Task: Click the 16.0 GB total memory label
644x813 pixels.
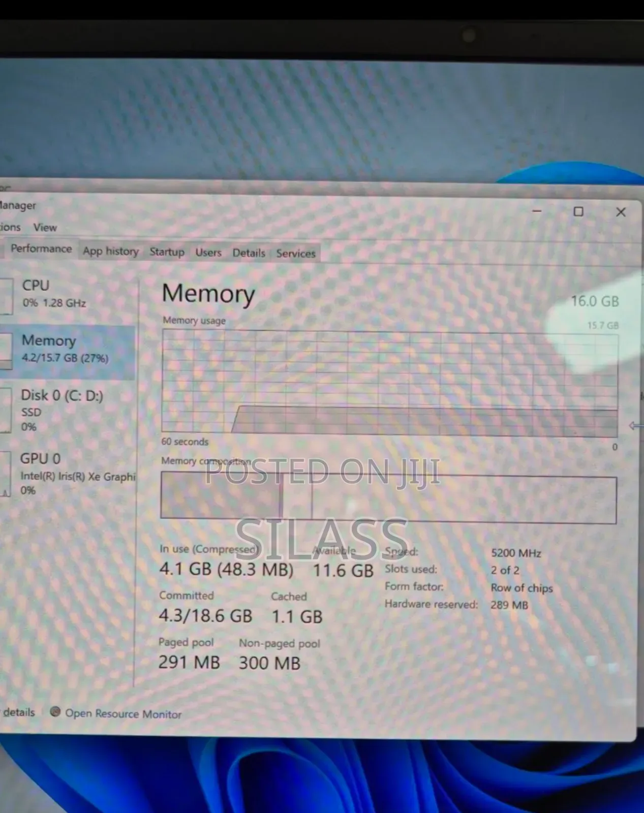Action: pyautogui.click(x=595, y=301)
